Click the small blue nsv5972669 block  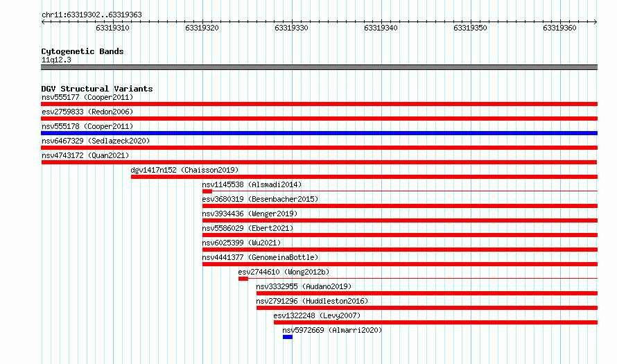click(288, 337)
